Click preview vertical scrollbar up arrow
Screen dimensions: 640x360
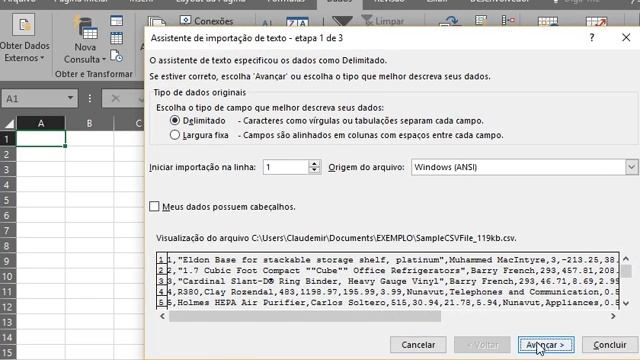[626, 259]
